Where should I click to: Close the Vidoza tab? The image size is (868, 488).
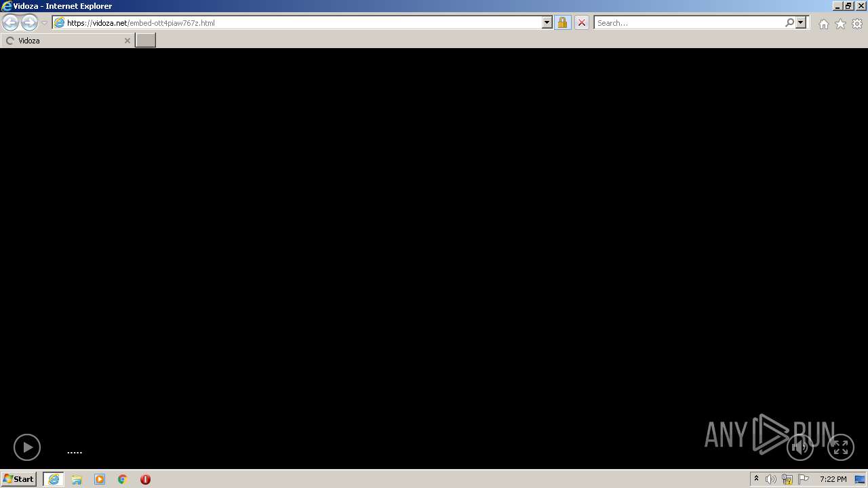click(x=127, y=41)
